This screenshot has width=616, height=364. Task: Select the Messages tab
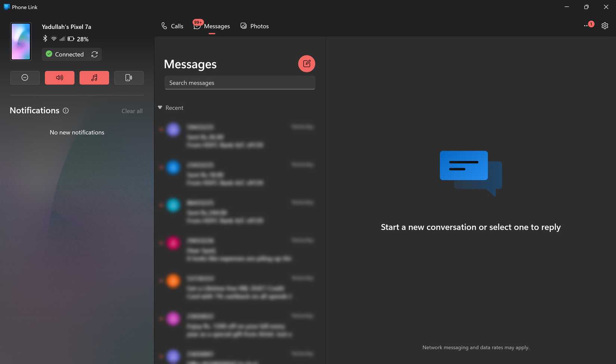212,26
